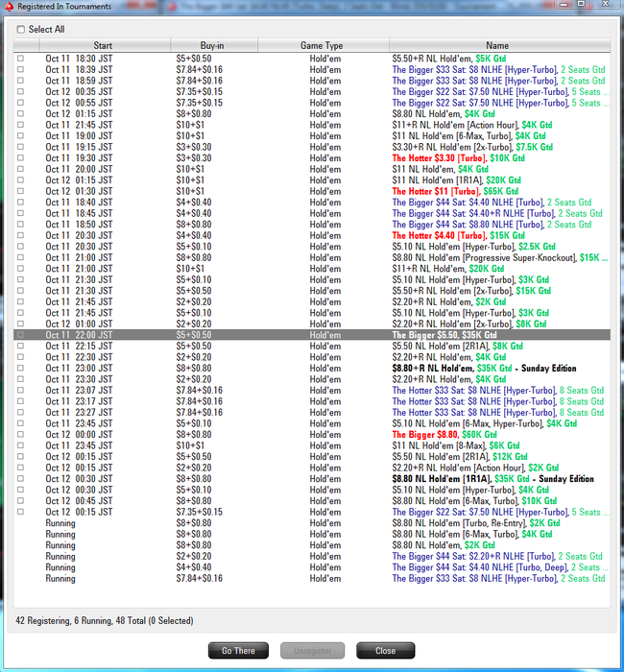Select 'The Bigger $22 Sat' row starting Oct 12 00:35
This screenshot has width=624, height=672.
point(312,92)
